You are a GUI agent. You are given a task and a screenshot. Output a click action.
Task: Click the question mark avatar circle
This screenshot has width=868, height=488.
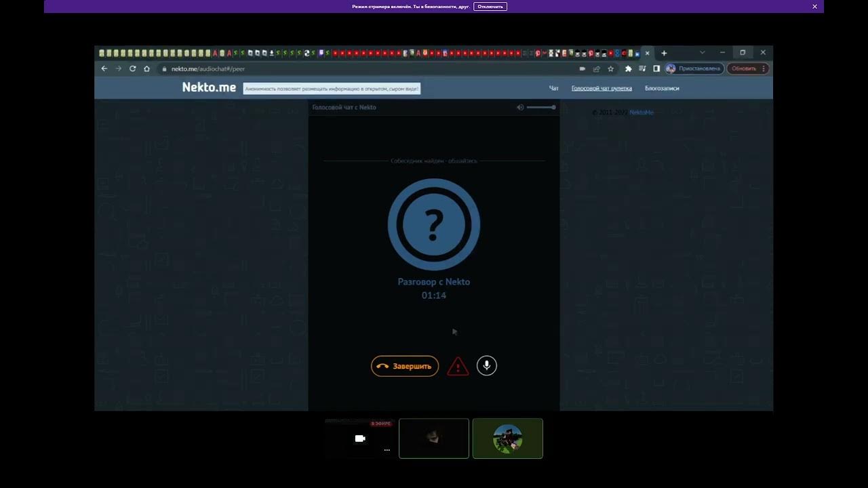click(434, 224)
